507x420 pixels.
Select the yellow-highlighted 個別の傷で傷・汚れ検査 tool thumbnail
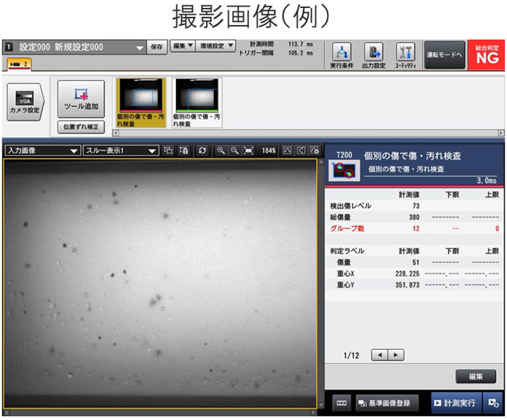(141, 103)
